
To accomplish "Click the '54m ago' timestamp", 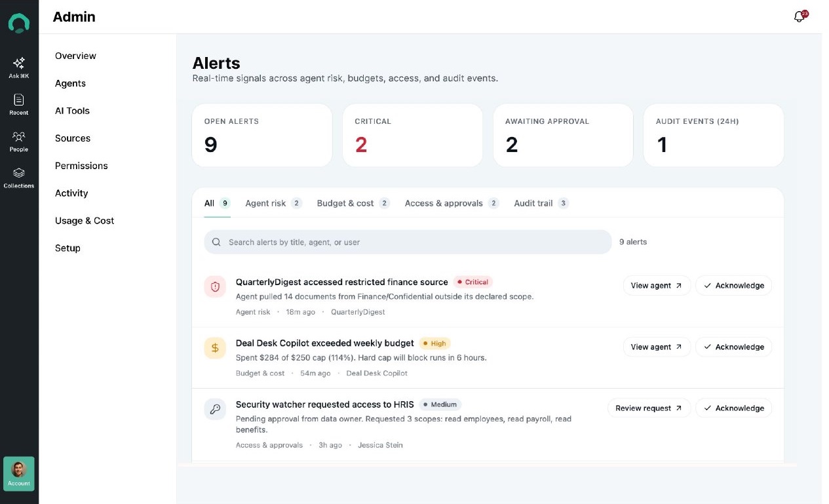I will tap(315, 373).
